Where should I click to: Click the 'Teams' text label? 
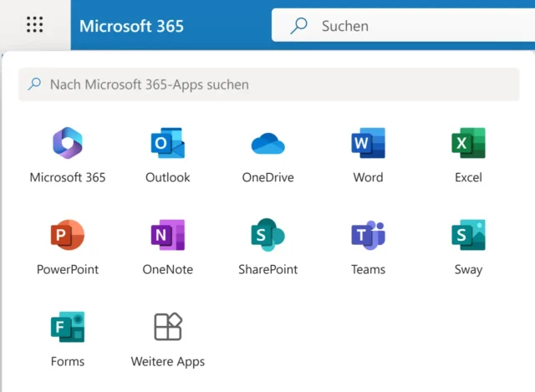pyautogui.click(x=368, y=270)
